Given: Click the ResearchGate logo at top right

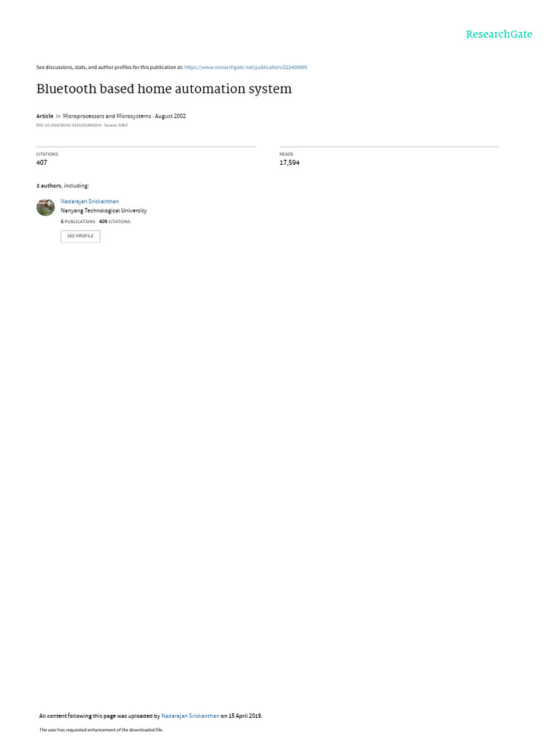Looking at the screenshot, I should click(499, 34).
